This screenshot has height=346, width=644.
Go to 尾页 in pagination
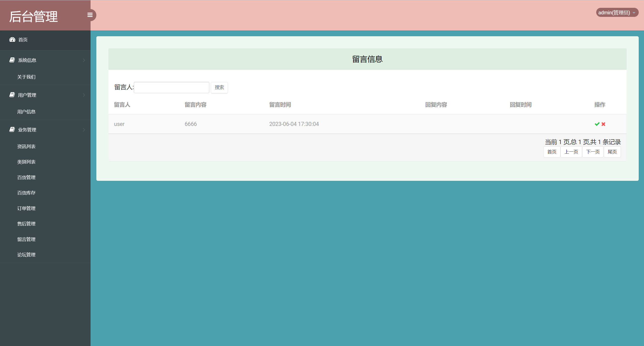pos(612,152)
